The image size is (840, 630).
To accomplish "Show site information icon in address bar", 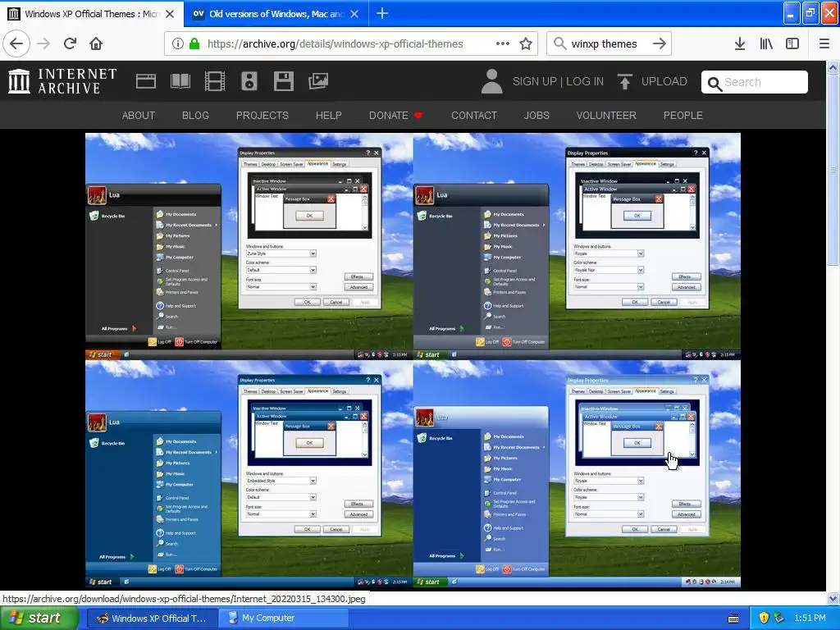I will pyautogui.click(x=178, y=44).
